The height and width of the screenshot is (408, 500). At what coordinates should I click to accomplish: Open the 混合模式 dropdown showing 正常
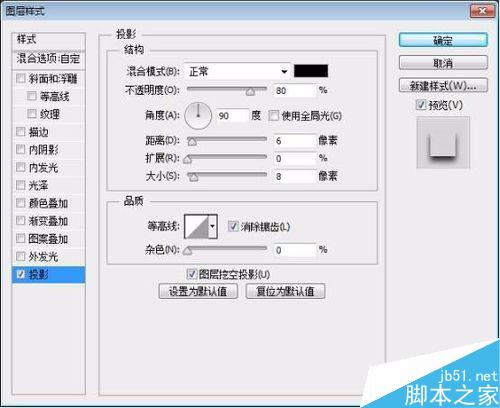point(237,71)
